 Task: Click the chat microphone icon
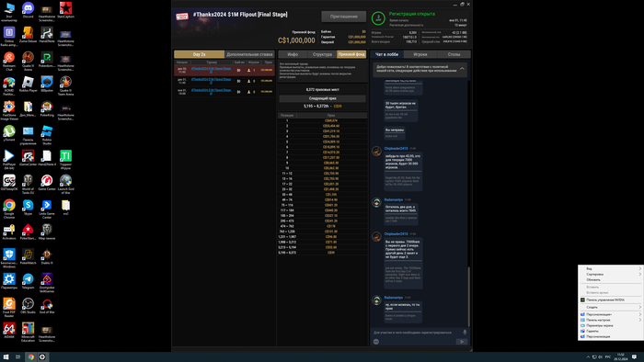click(x=465, y=333)
